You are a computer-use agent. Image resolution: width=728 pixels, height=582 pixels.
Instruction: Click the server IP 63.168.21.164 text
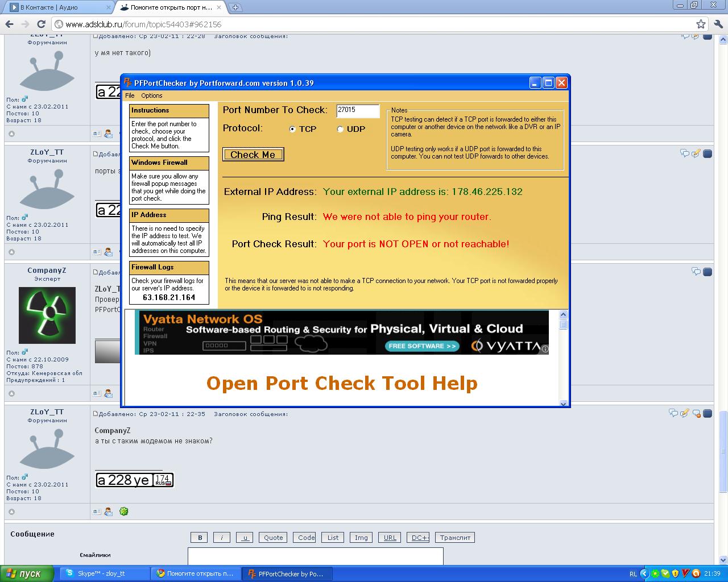pyautogui.click(x=169, y=297)
